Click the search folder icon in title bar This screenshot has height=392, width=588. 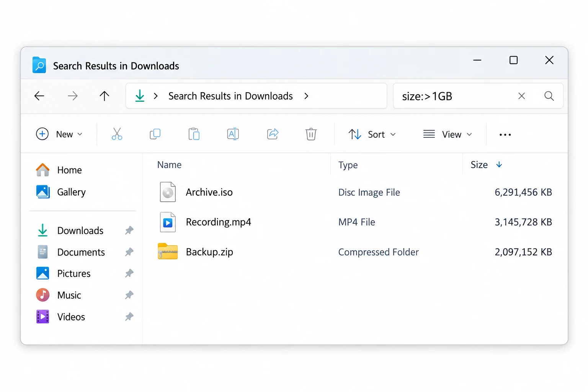click(x=39, y=65)
